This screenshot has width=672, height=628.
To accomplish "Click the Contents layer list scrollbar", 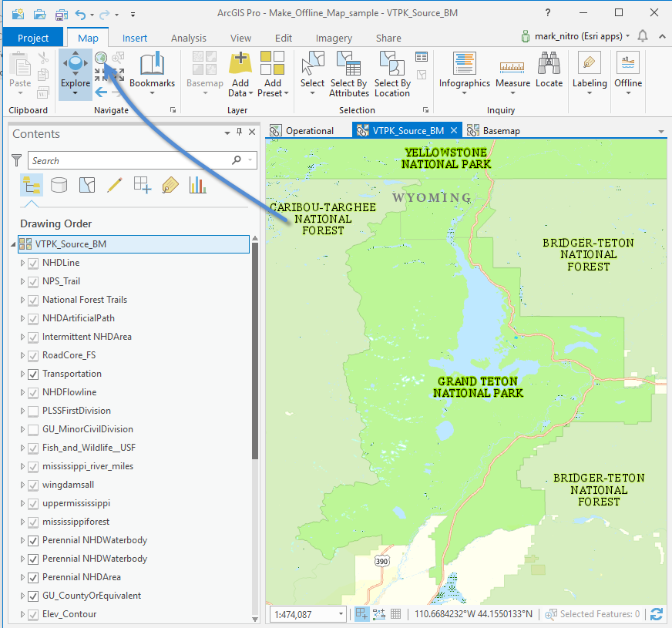I will click(255, 351).
